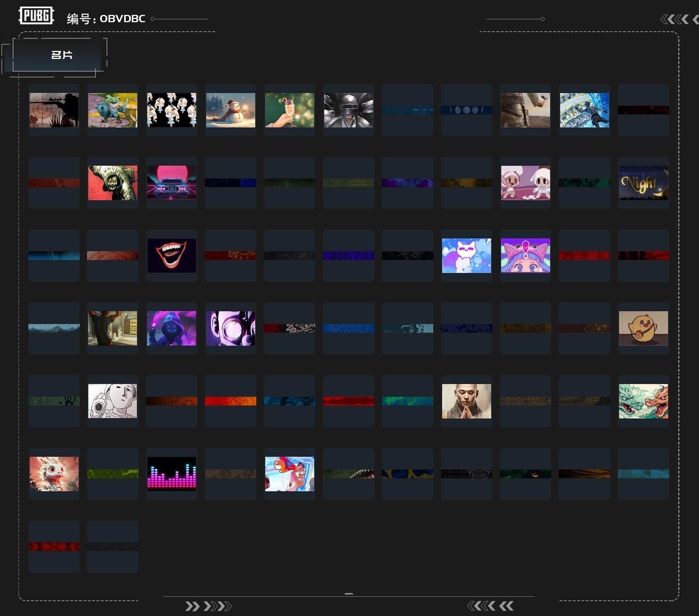Pick the dark orange tiger stripe strip
This screenshot has width=699, height=616.
pos(584,474)
